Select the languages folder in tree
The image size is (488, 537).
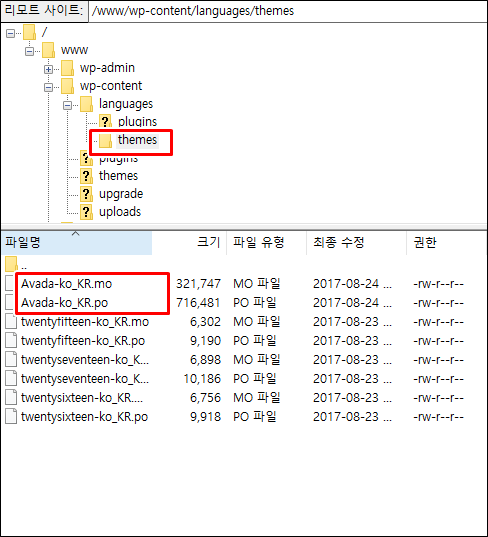[x=126, y=104]
